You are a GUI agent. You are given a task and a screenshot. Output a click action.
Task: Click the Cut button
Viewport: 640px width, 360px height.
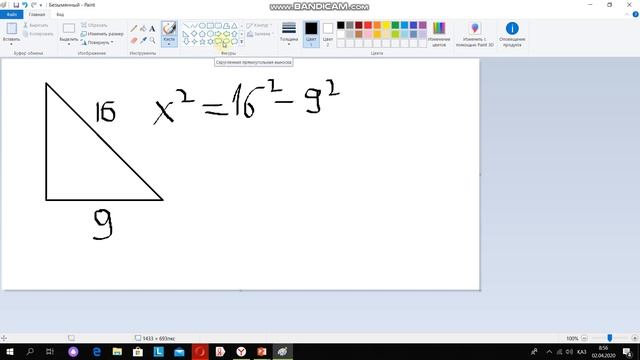pos(36,25)
